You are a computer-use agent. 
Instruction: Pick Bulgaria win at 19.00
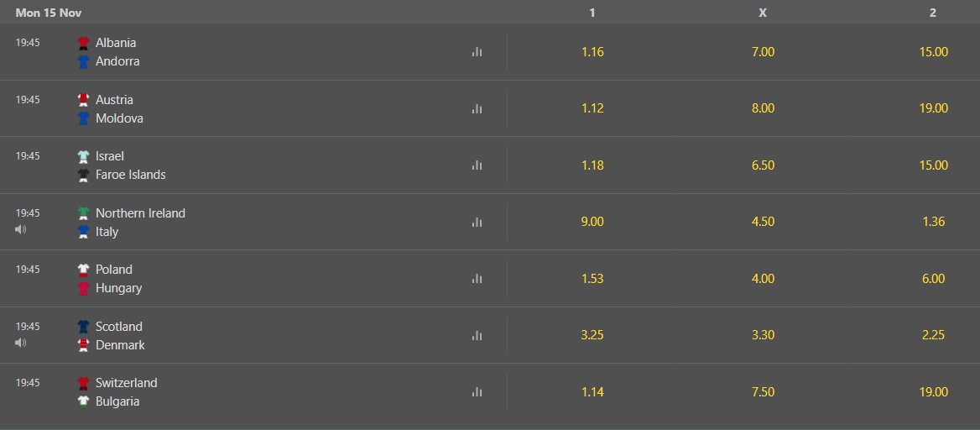pos(933,392)
